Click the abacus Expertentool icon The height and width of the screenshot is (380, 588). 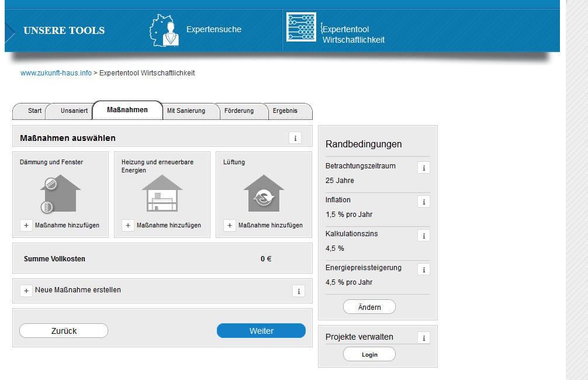pyautogui.click(x=301, y=27)
